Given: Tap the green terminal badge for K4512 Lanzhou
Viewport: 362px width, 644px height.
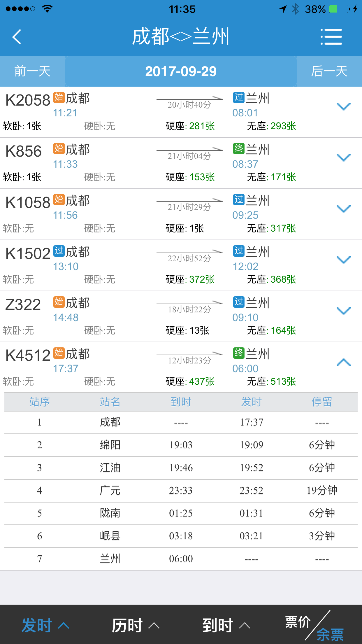Looking at the screenshot, I should [239, 353].
